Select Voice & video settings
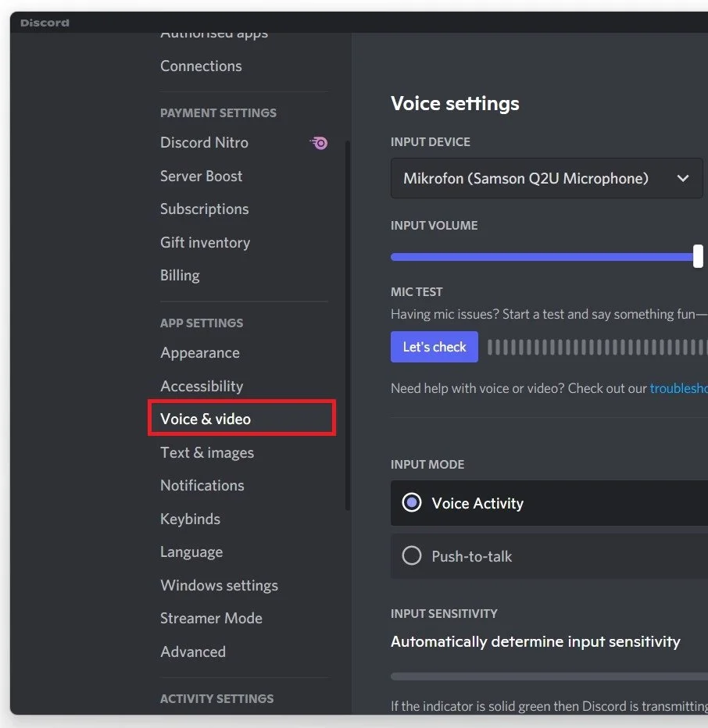 [x=241, y=419]
